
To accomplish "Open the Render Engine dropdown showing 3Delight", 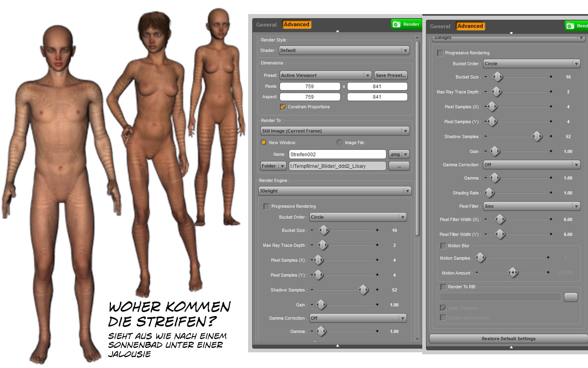I will tap(335, 191).
